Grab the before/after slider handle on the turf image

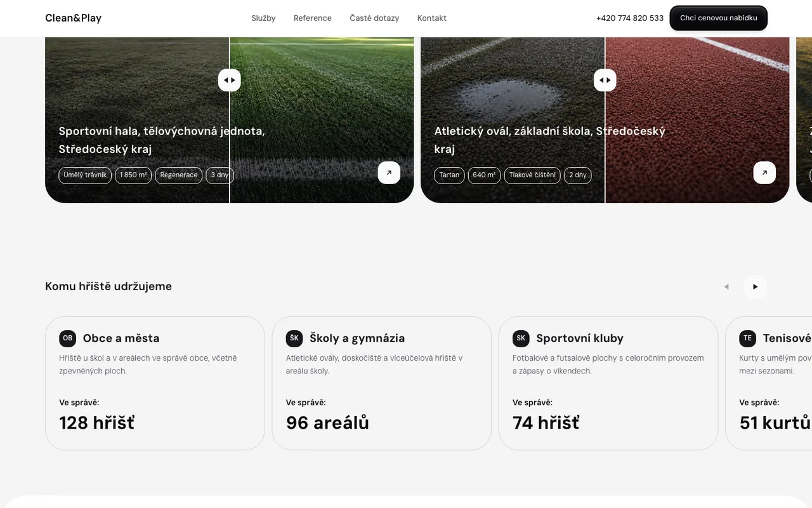pos(230,80)
